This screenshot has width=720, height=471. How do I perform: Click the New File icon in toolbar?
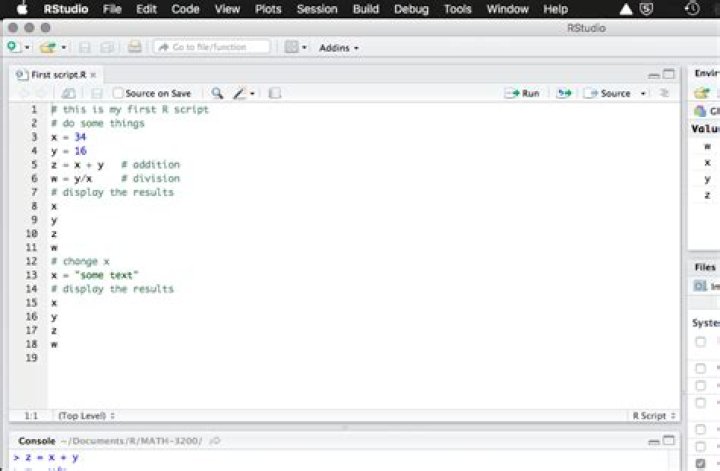[12, 47]
